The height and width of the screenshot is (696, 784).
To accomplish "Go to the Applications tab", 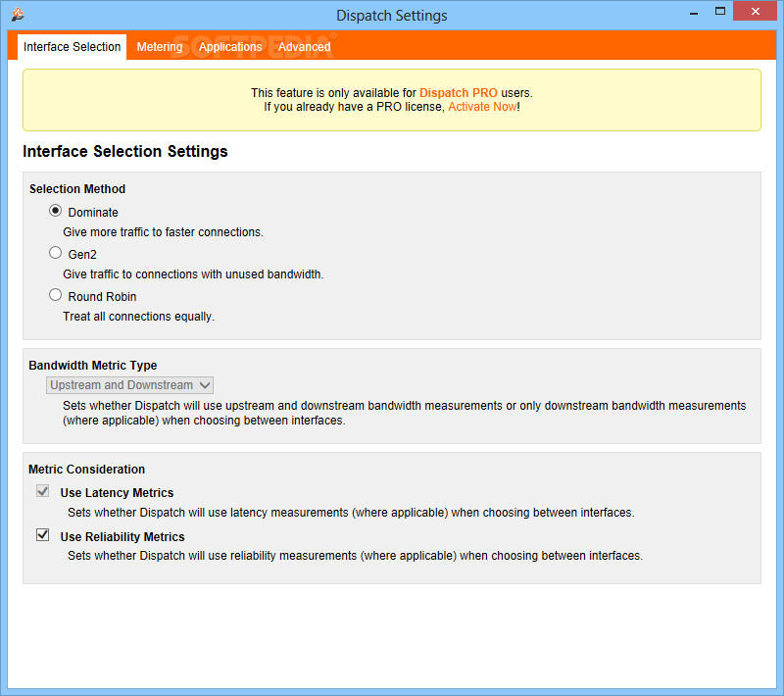I will tap(230, 47).
